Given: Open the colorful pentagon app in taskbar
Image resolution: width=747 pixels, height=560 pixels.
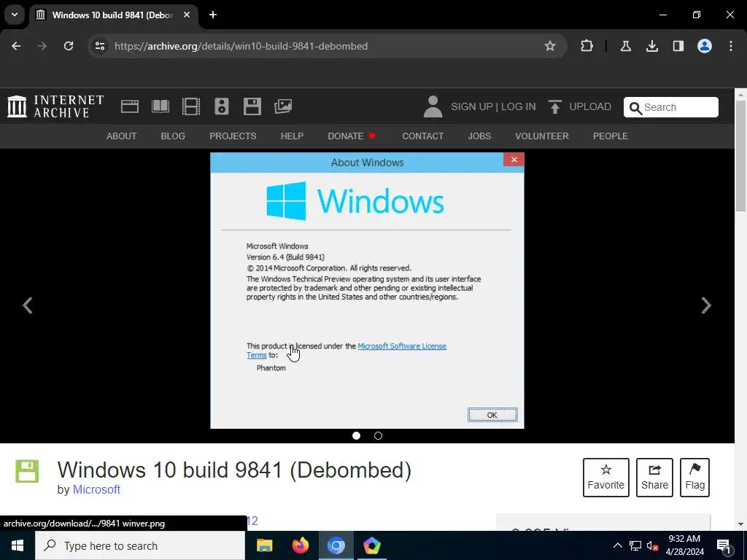Looking at the screenshot, I should pos(371,545).
